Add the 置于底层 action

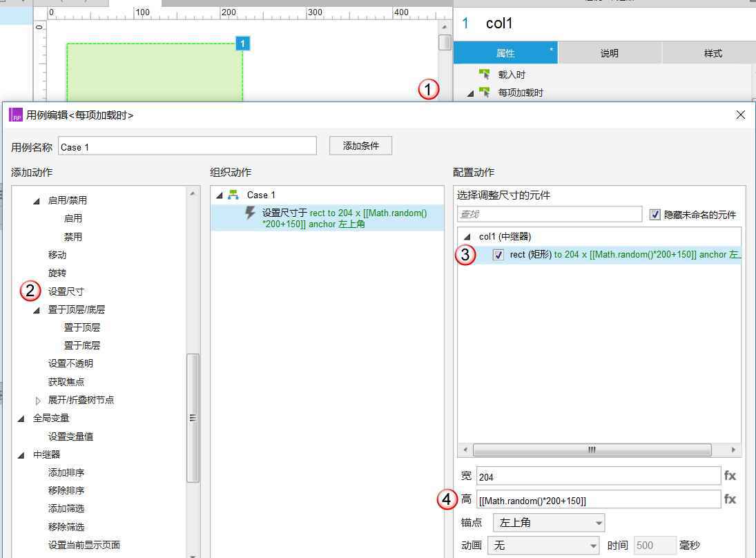82,345
